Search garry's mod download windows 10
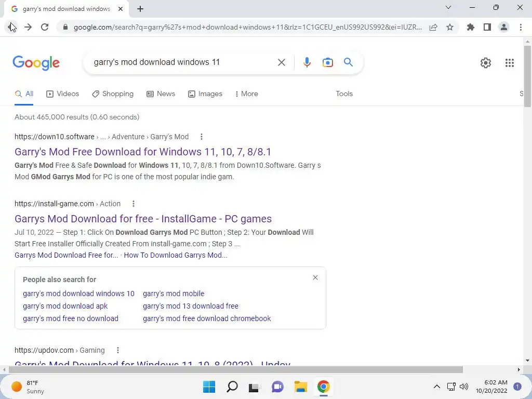532x399 pixels. 79,294
